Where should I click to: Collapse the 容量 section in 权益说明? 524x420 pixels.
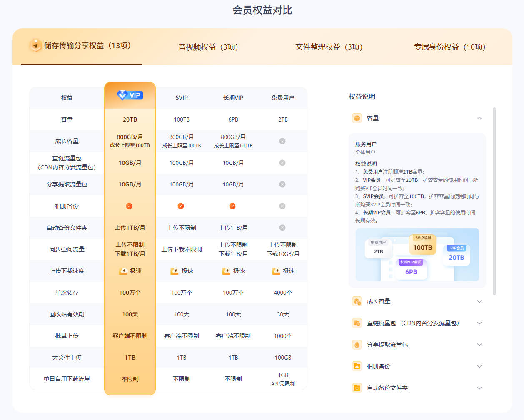pos(479,118)
